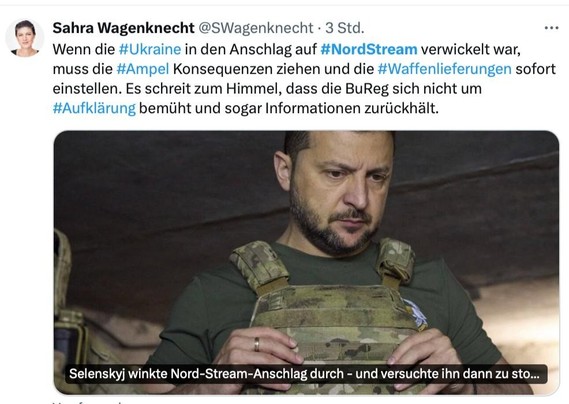Click the 'Konsequenzen ziehen und die' text
This screenshot has height=404, width=569.
pyautogui.click(x=273, y=69)
